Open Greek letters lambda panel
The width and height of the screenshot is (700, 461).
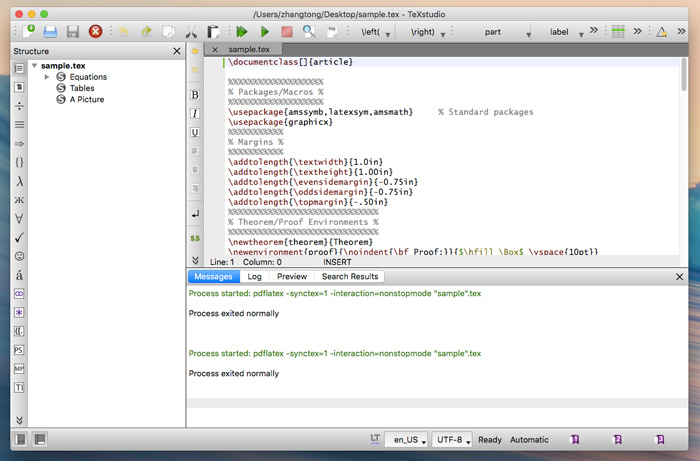coord(19,181)
